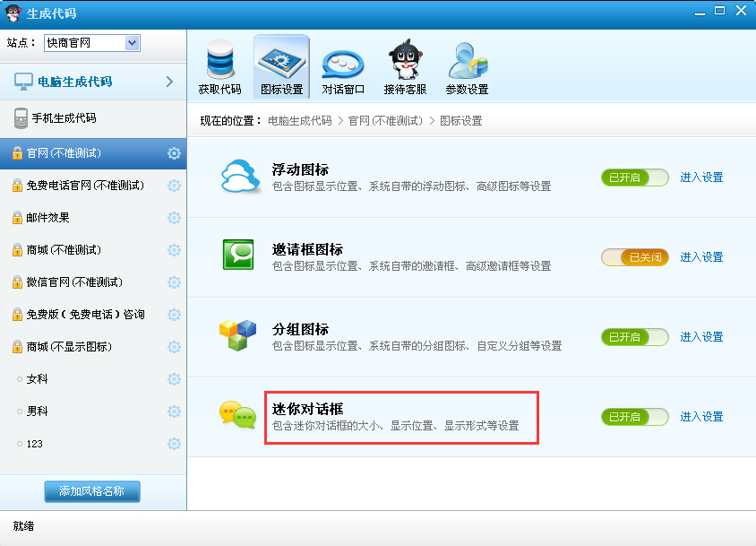Open the 参数设置 toolbar icon
Viewport: 756px width, 546px height.
pyautogui.click(x=467, y=67)
